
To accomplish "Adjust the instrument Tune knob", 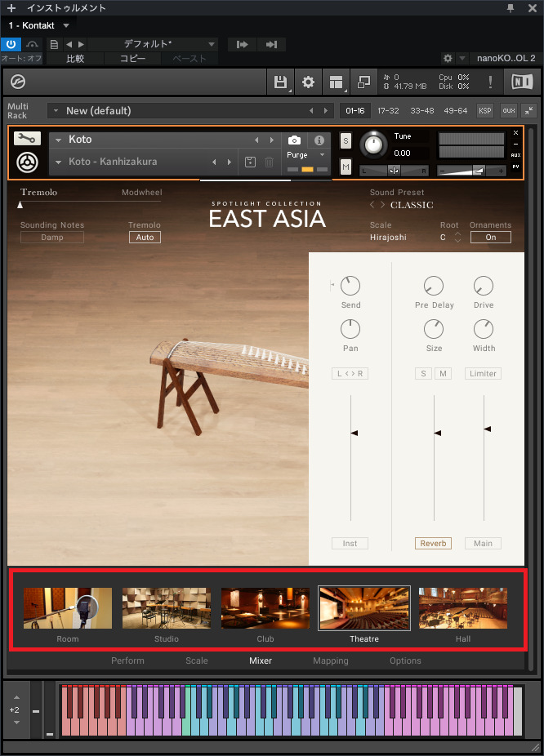I will [372, 145].
